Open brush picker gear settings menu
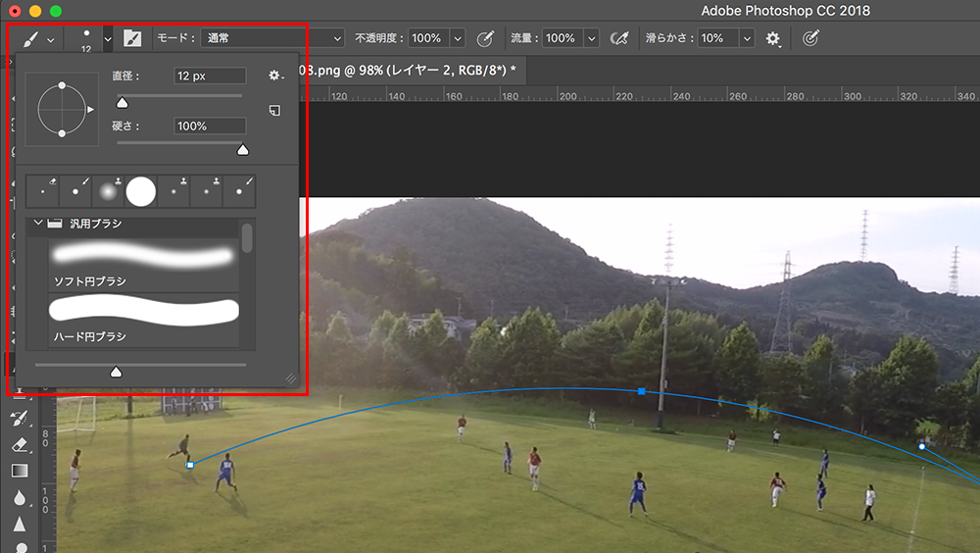 pyautogui.click(x=275, y=75)
